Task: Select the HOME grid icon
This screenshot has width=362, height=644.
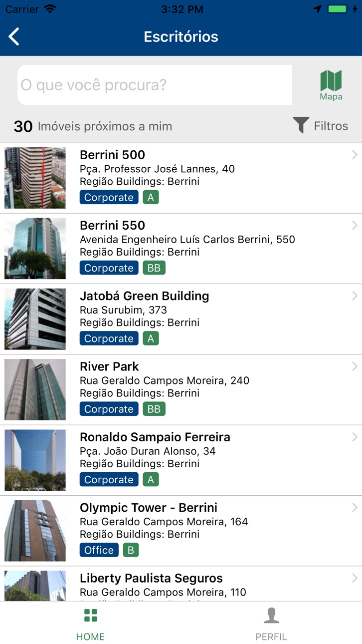Action: (90, 616)
